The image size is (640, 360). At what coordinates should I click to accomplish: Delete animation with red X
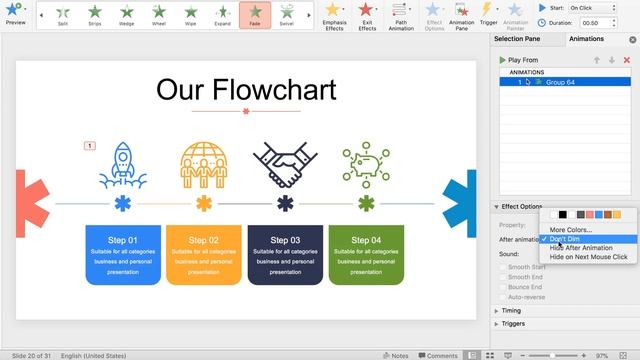click(x=627, y=60)
